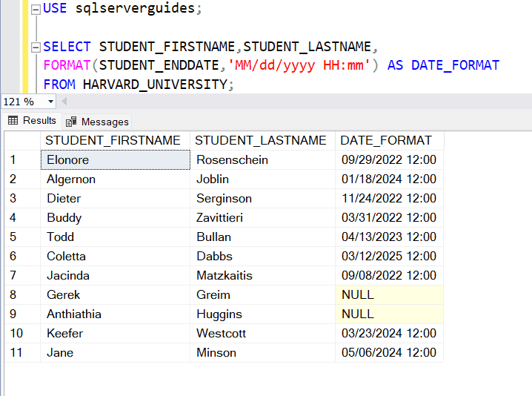The height and width of the screenshot is (396, 532).
Task: Click the cell containing Gerek
Action: (115, 295)
